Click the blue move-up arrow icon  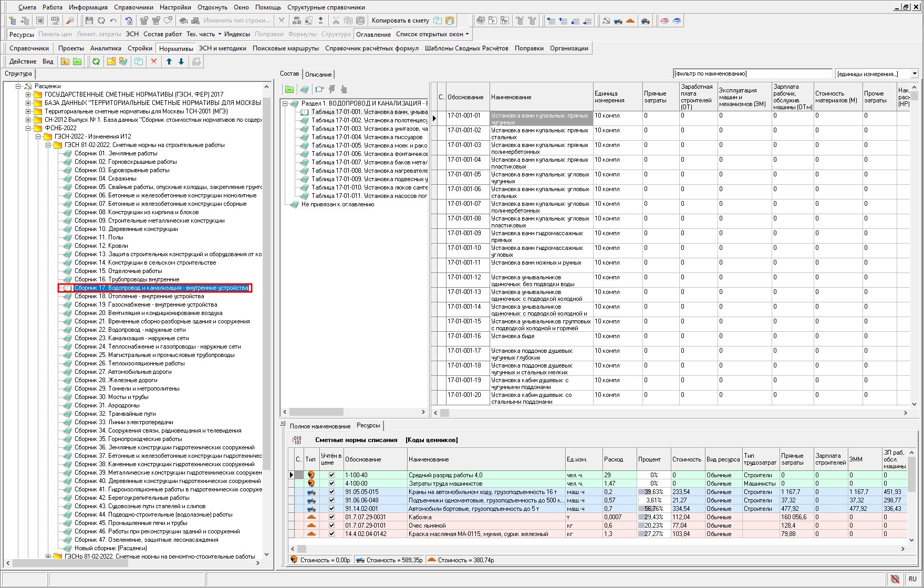[169, 61]
